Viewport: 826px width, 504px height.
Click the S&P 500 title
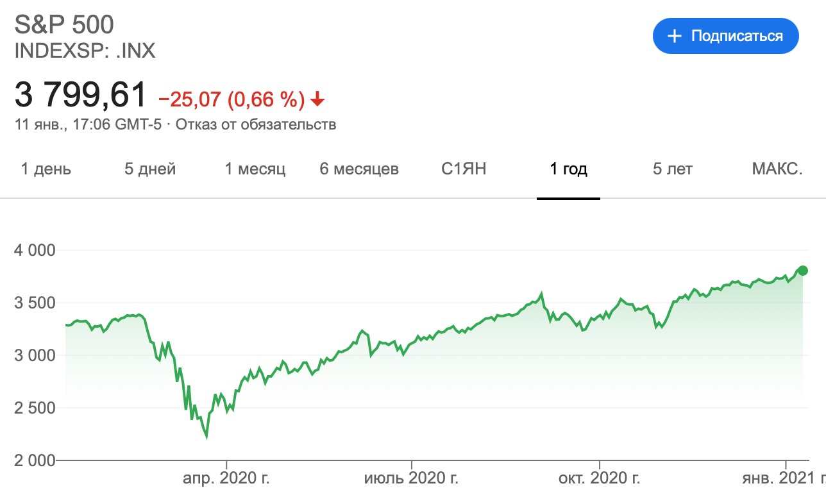point(64,24)
